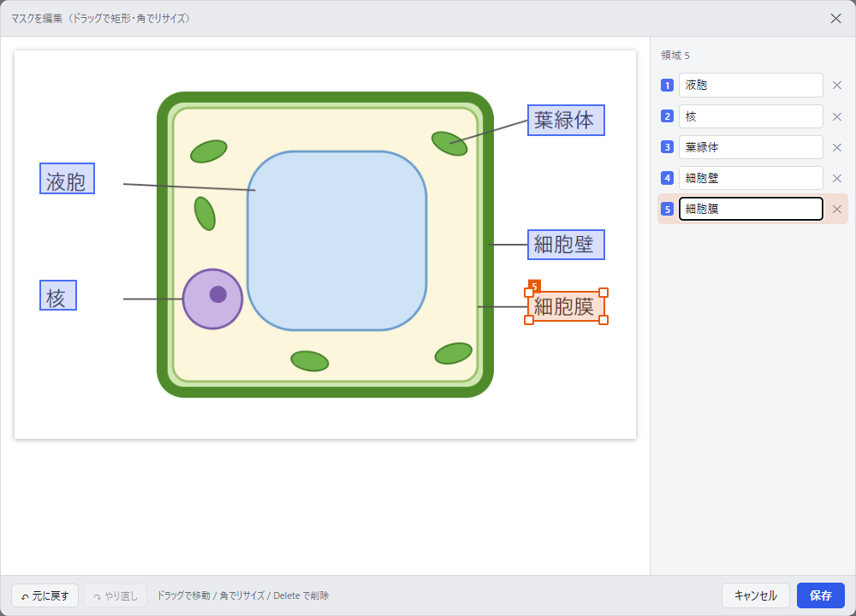Delete region 1 液胞 with its X icon
The height and width of the screenshot is (616, 856).
[837, 85]
